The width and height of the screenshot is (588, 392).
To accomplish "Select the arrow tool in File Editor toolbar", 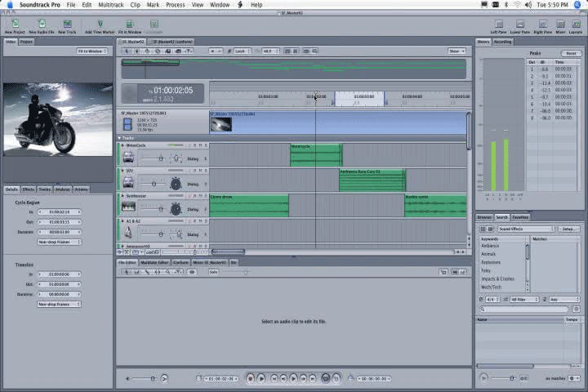I will click(x=127, y=272).
